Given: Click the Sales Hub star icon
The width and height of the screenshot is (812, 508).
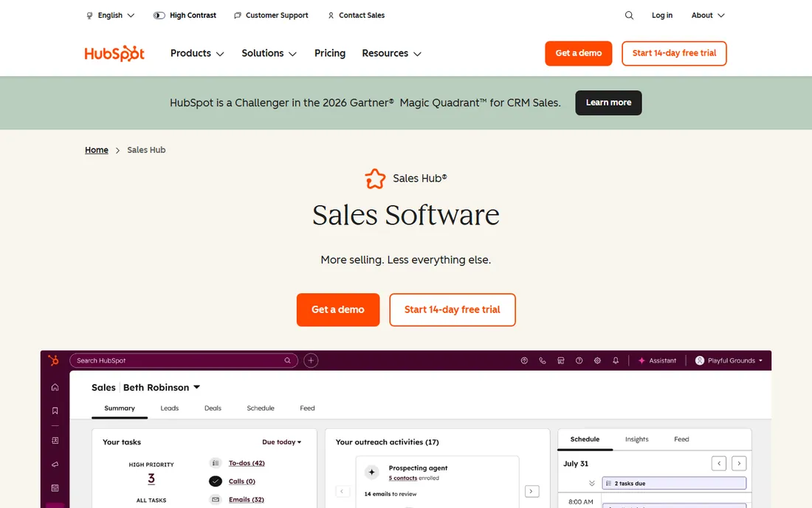Looking at the screenshot, I should [x=375, y=179].
